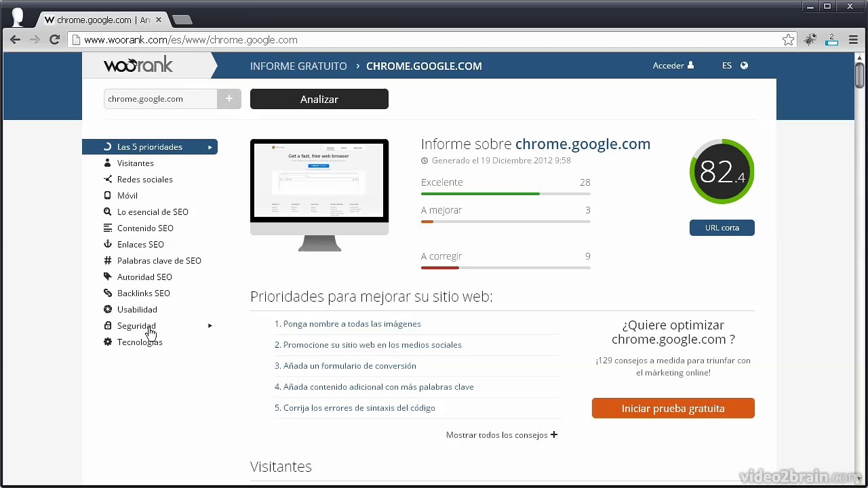Click the Excelente green progress bar

pos(506,194)
